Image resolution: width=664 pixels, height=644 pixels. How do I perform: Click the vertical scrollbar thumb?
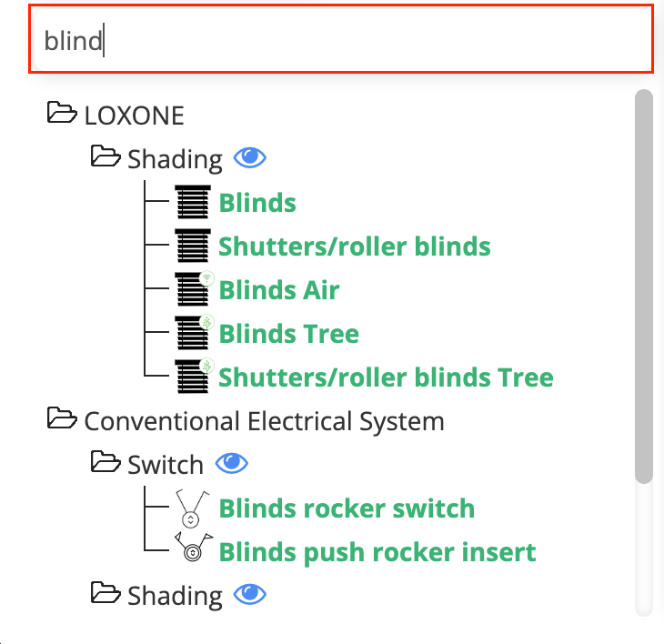pos(644,286)
